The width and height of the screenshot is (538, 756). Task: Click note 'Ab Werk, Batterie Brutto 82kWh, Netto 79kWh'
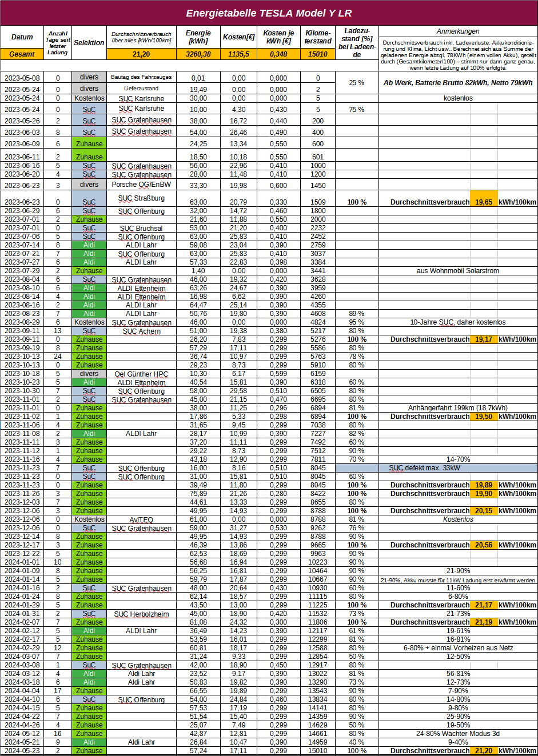tap(458, 83)
